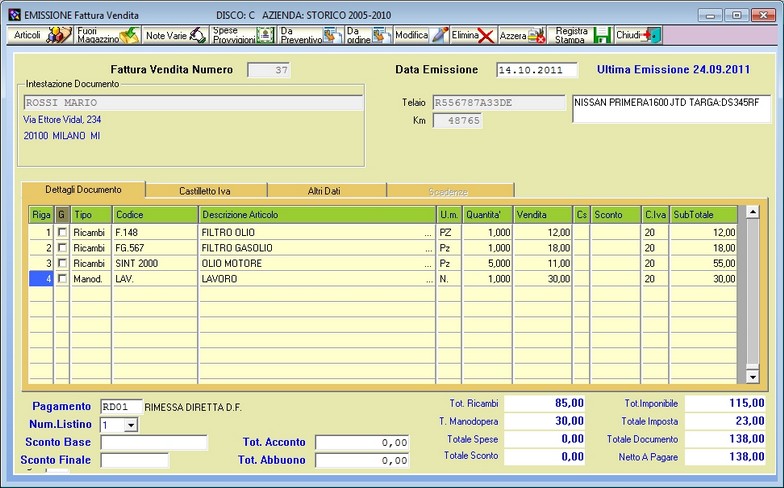Toggle the G checkbox for OLIO MOTORE row
This screenshot has height=488, width=784.
62,263
